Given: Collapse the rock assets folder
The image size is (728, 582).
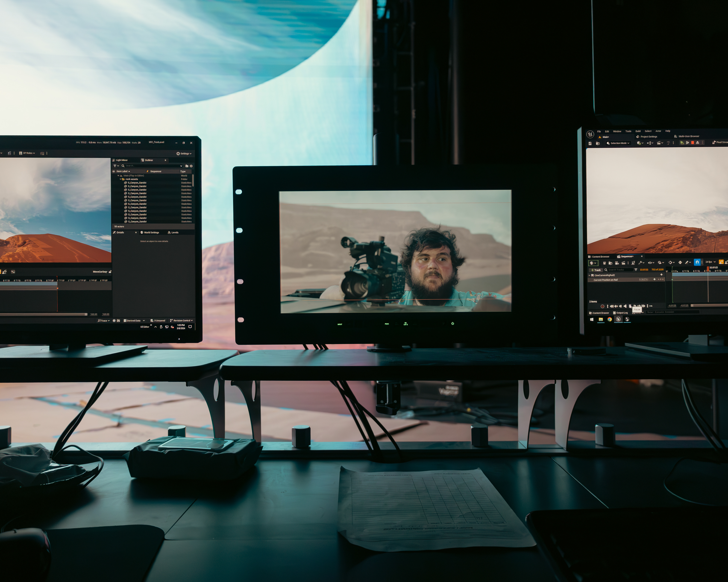Looking at the screenshot, I should (x=121, y=179).
